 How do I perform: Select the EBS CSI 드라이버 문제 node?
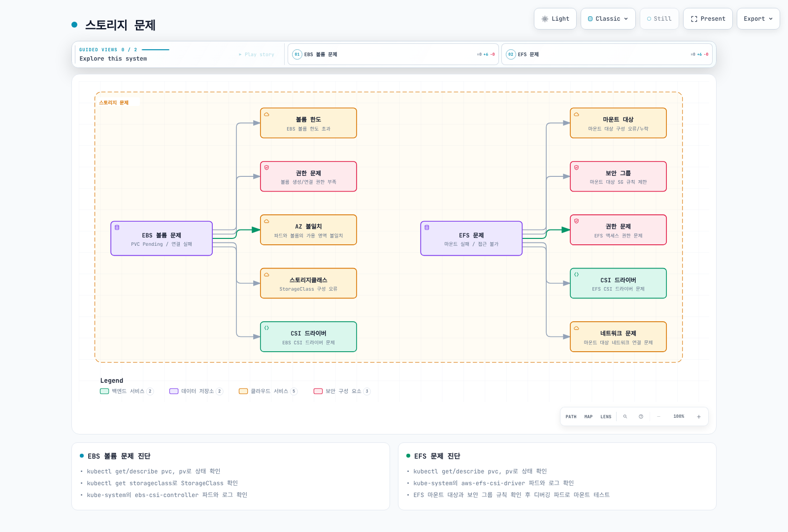pos(308,337)
